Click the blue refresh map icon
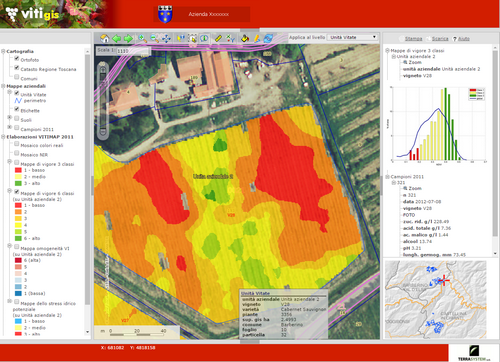Image resolution: width=500 pixels, height=362 pixels. tap(268, 38)
